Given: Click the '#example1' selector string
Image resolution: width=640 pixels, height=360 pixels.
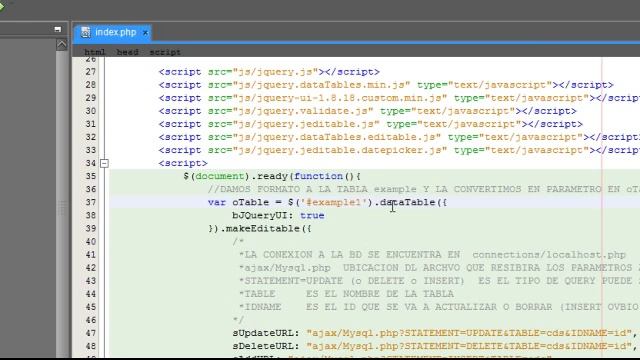Looking at the screenshot, I should 334,202.
